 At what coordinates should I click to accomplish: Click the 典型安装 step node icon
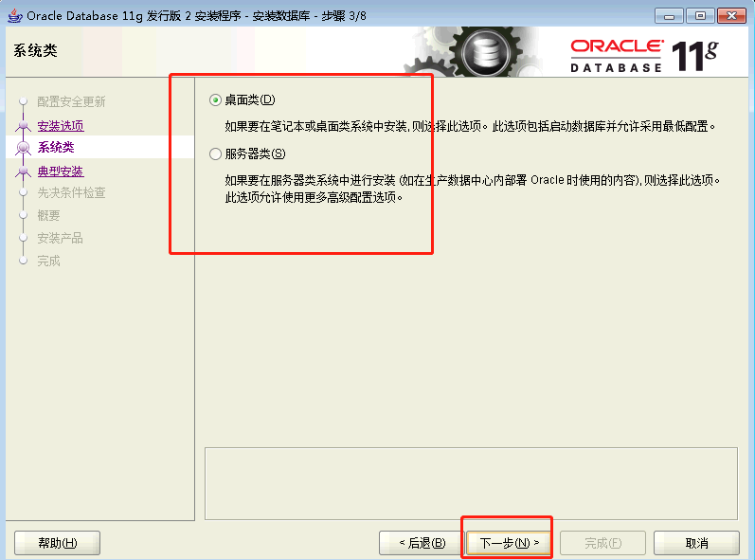pyautogui.click(x=23, y=171)
